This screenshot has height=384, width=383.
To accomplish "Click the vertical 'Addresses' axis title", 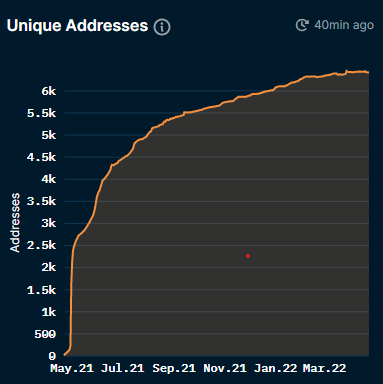I will (x=15, y=223).
